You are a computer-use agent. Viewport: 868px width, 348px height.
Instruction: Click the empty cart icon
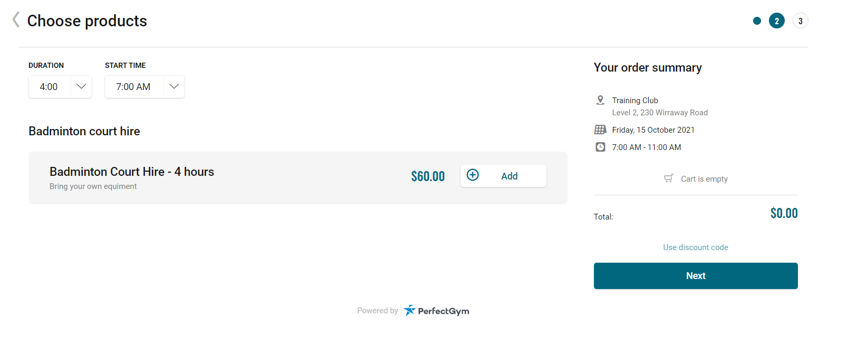[x=668, y=178]
